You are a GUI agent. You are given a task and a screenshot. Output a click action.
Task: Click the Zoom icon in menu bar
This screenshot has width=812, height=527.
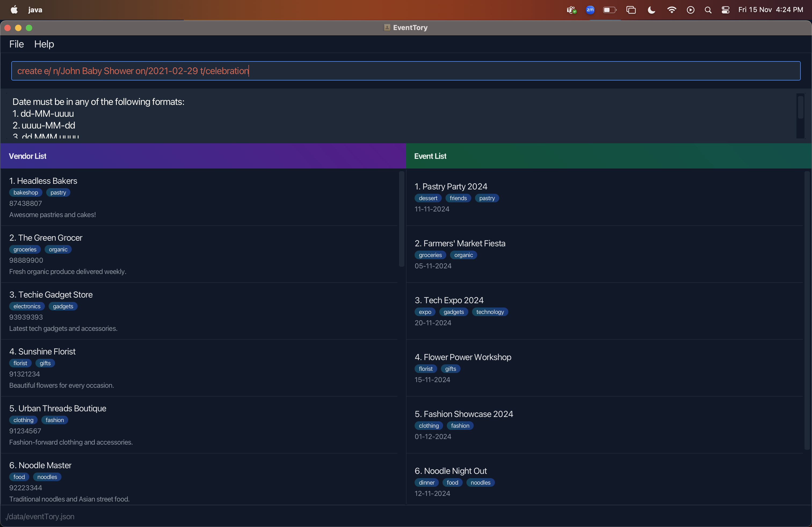(x=590, y=10)
